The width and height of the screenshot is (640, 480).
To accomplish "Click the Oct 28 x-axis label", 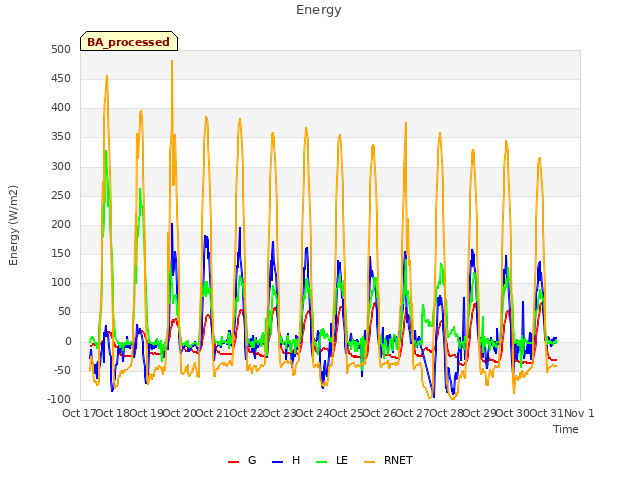I will (446, 413).
